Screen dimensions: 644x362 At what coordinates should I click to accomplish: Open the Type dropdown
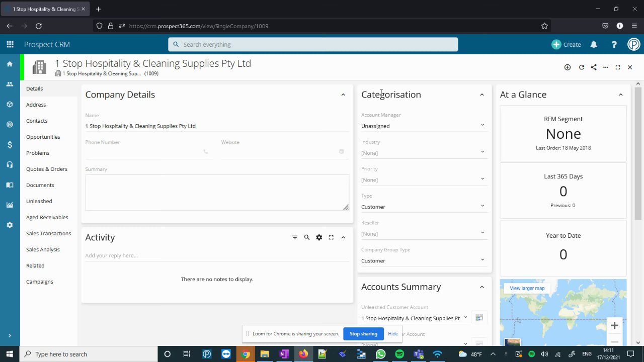coord(424,207)
